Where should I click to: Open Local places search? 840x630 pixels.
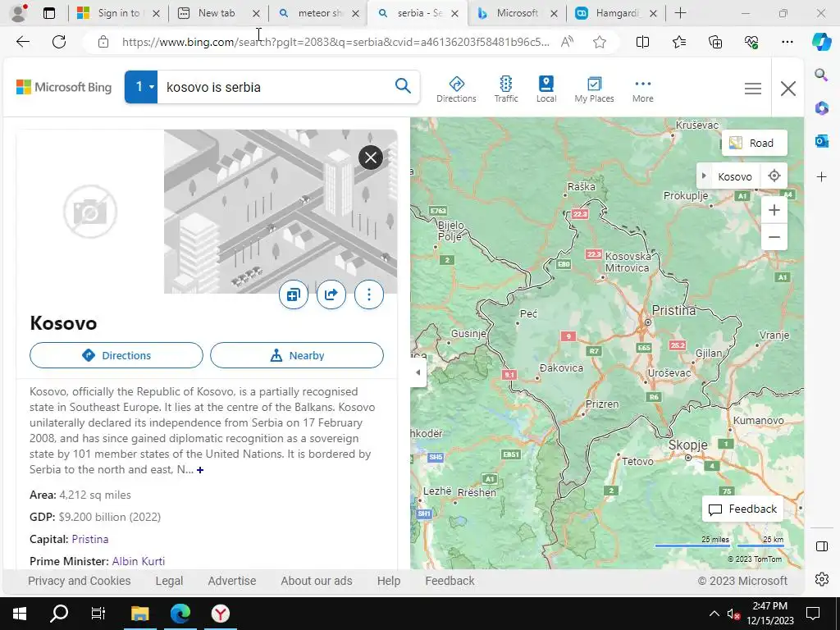pos(546,89)
